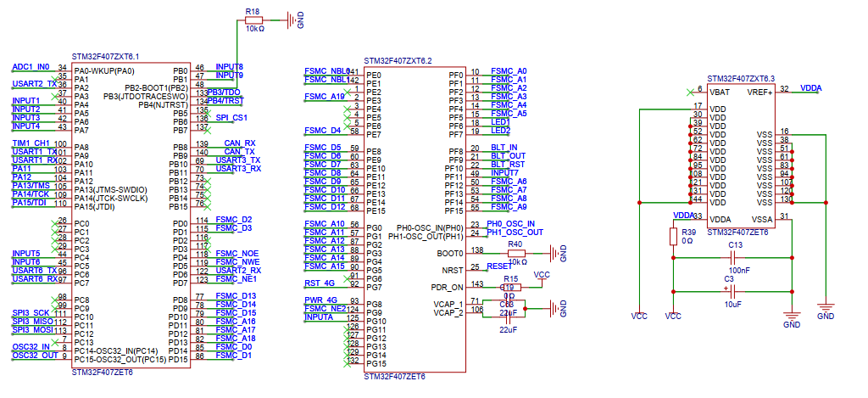
Task: Click the PB2-BOOT1(PB2) pin label
Action: [156, 87]
